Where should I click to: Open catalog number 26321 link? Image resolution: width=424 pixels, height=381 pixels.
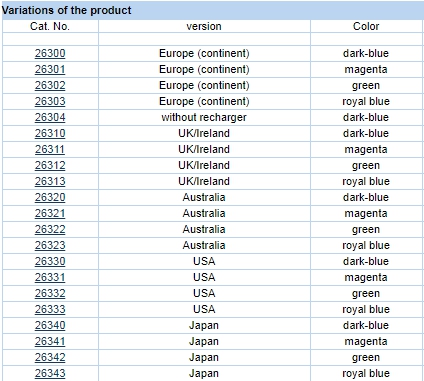click(50, 213)
